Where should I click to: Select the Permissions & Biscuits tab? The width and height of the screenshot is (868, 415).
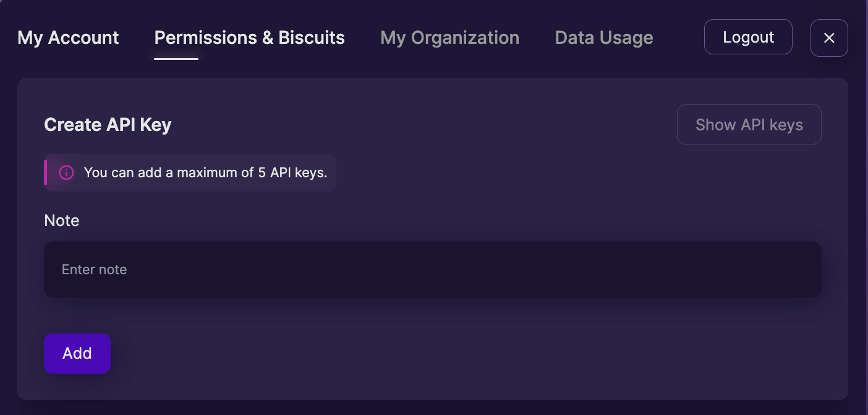(250, 38)
